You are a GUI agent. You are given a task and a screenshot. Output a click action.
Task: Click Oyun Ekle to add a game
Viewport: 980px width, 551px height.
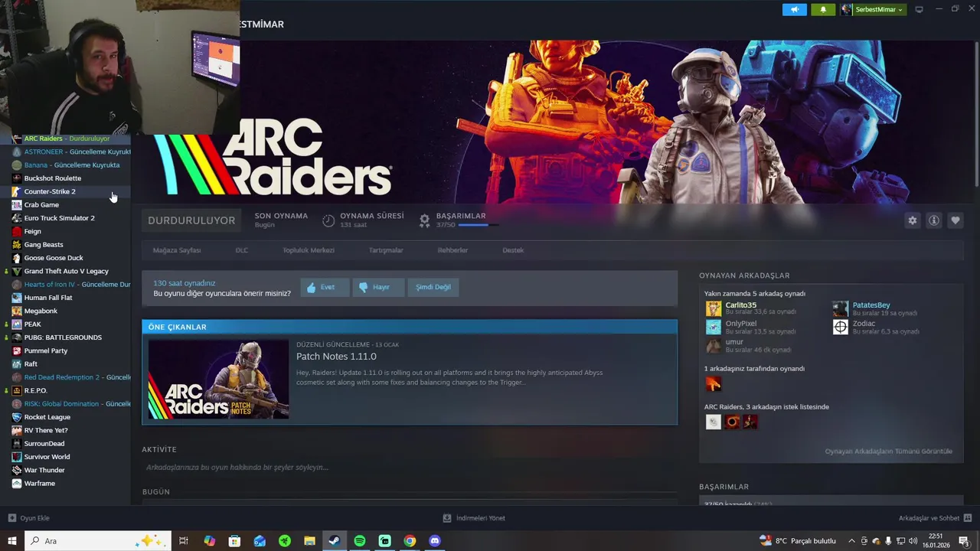coord(29,518)
